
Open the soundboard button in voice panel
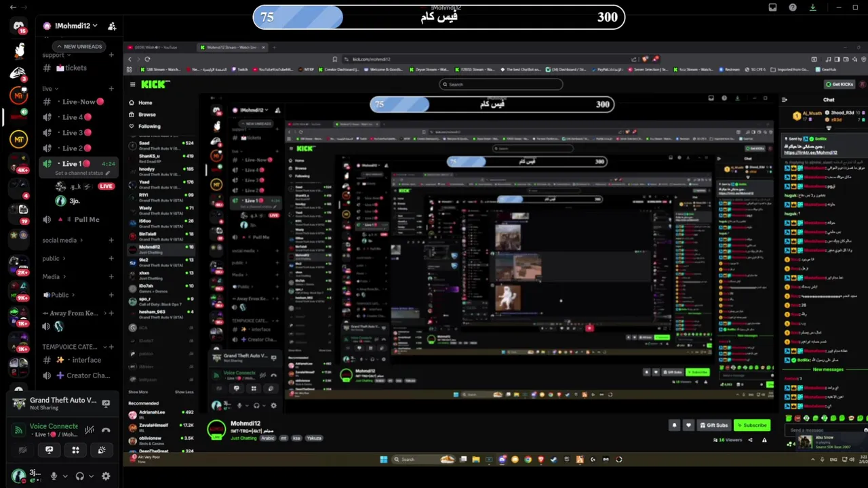(102, 449)
